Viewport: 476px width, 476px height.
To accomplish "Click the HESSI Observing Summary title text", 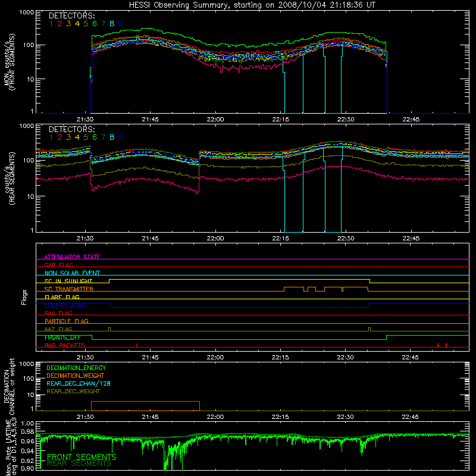I will tap(252, 5).
